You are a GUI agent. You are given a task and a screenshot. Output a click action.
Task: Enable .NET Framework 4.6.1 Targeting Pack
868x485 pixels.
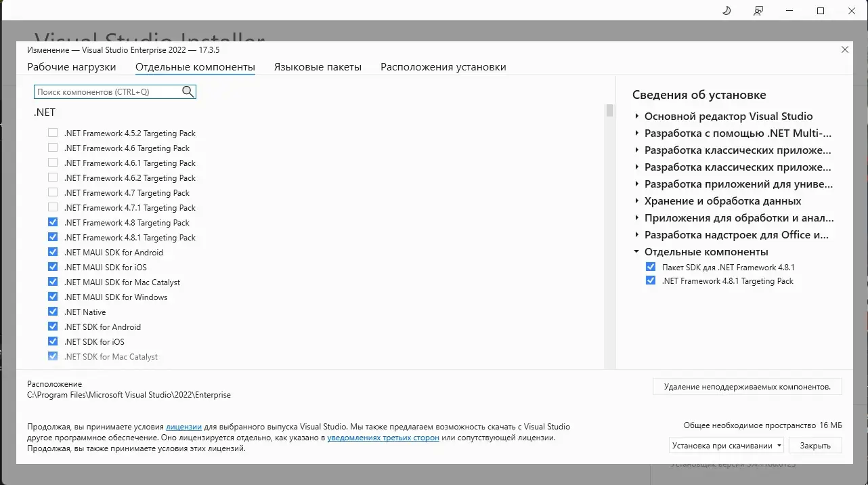(x=53, y=163)
